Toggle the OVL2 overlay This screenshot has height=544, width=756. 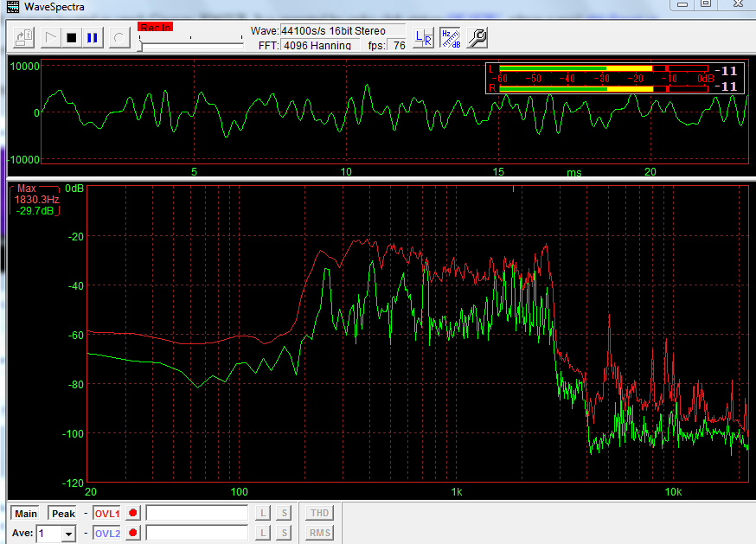pos(106,534)
